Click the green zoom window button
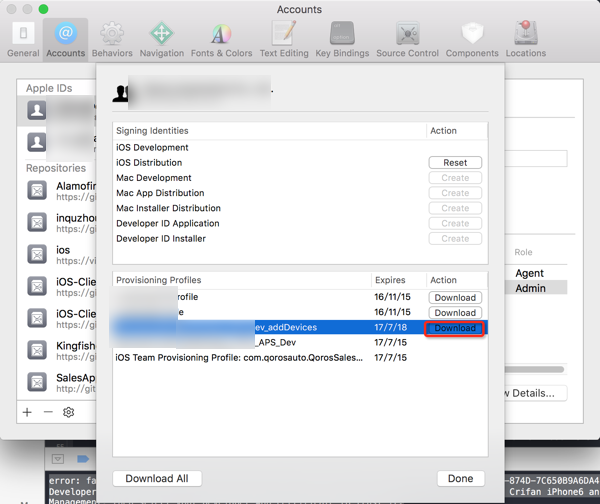 coord(43,9)
